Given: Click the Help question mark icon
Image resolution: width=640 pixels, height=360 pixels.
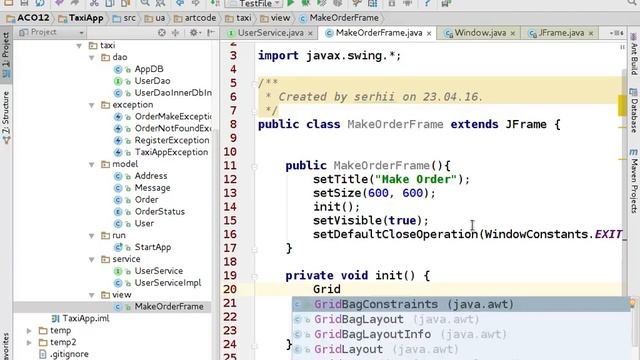Looking at the screenshot, I should 427,3.
